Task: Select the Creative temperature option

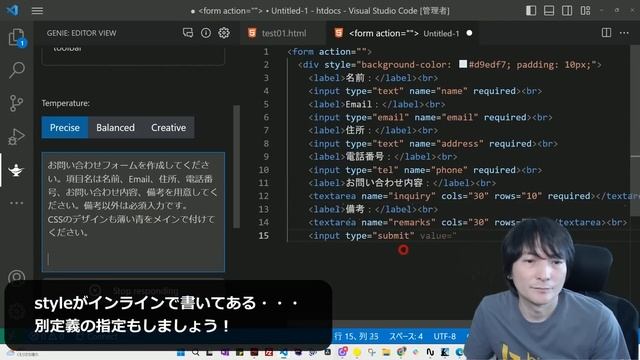Action: 169,128
